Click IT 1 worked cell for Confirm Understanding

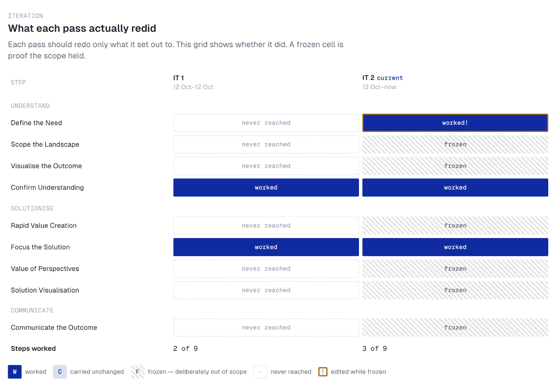click(x=266, y=187)
